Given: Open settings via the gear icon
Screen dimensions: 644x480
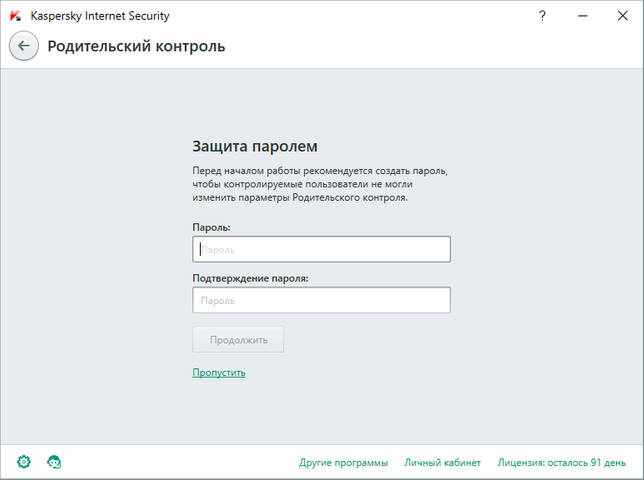Looking at the screenshot, I should (x=24, y=462).
